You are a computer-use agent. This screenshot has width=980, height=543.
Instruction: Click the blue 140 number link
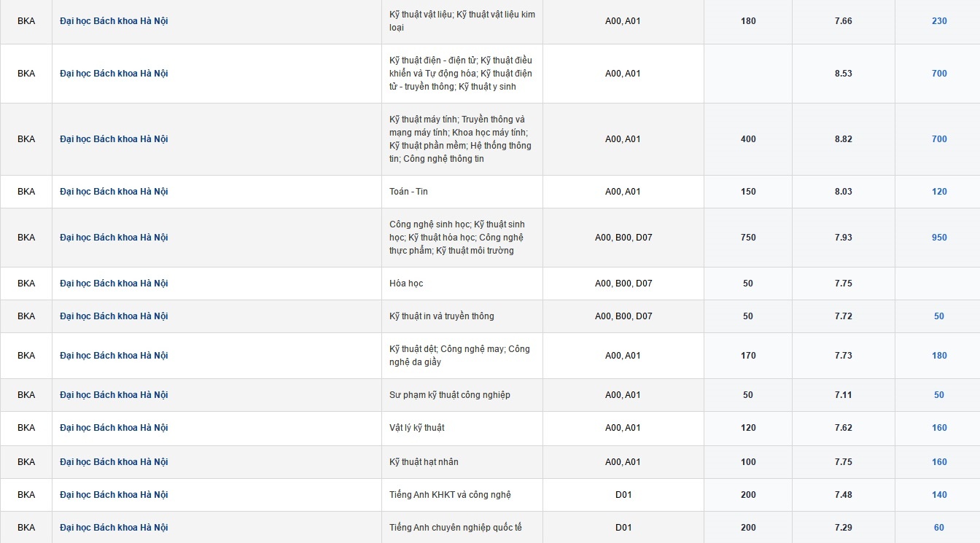939,495
